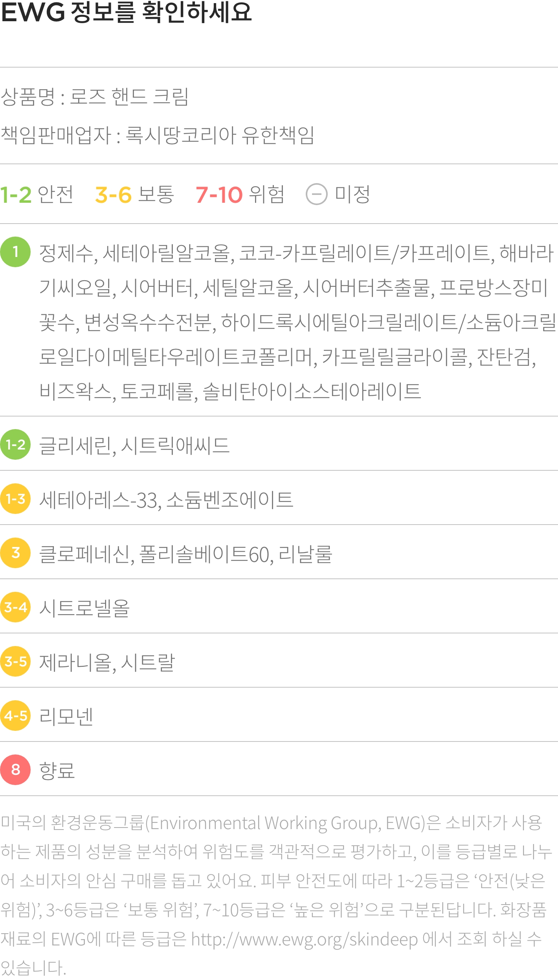Click the yellow 3-4 grade badge
Image resolution: width=558 pixels, height=980 pixels.
(15, 607)
